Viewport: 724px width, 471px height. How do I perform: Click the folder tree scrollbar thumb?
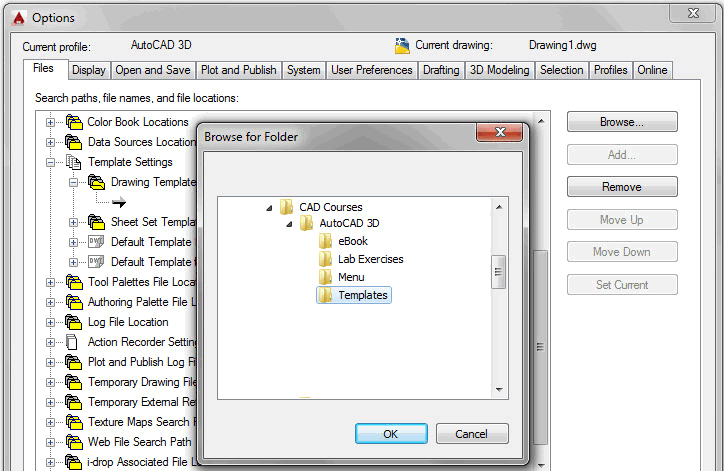[498, 272]
